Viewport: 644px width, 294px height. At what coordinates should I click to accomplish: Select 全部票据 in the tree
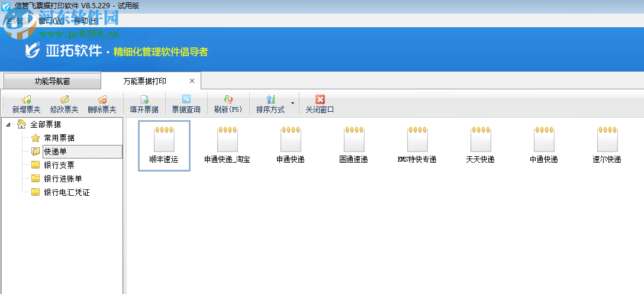point(46,124)
